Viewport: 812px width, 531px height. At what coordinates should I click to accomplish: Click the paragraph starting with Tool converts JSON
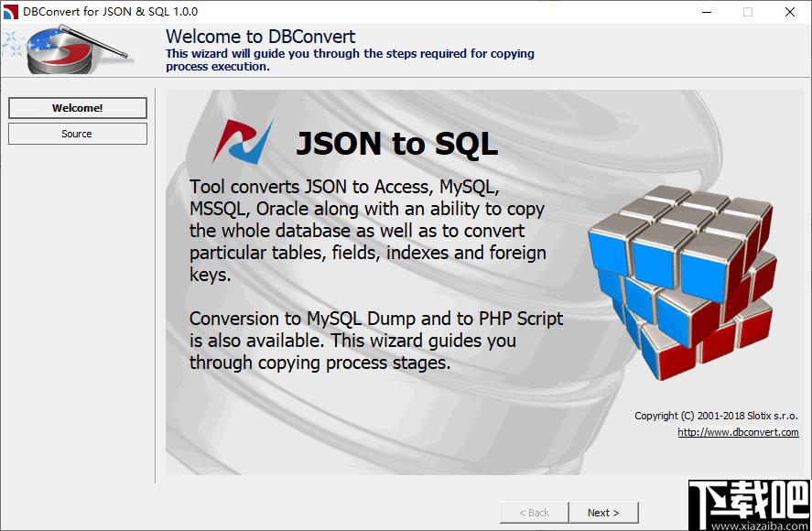[367, 231]
